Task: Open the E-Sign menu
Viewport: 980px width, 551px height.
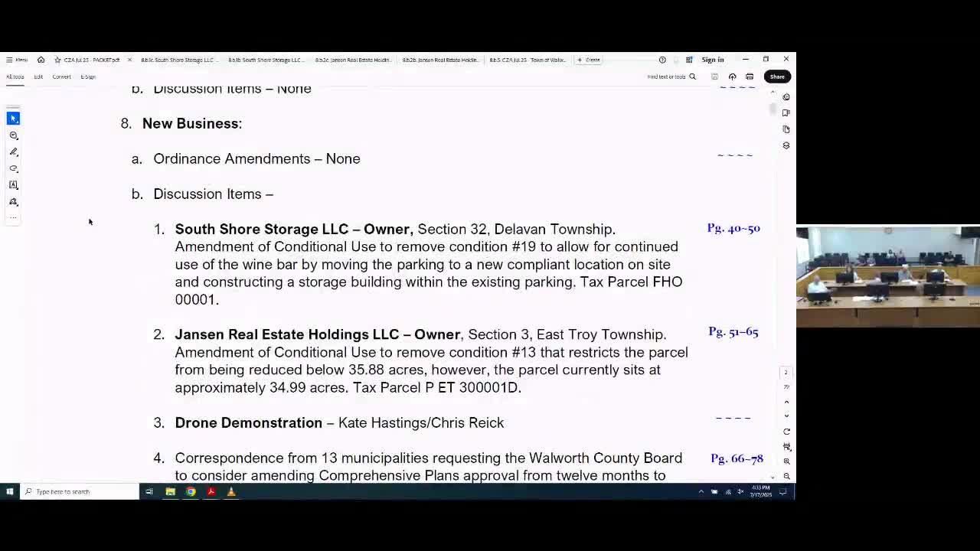Action: coord(88,77)
